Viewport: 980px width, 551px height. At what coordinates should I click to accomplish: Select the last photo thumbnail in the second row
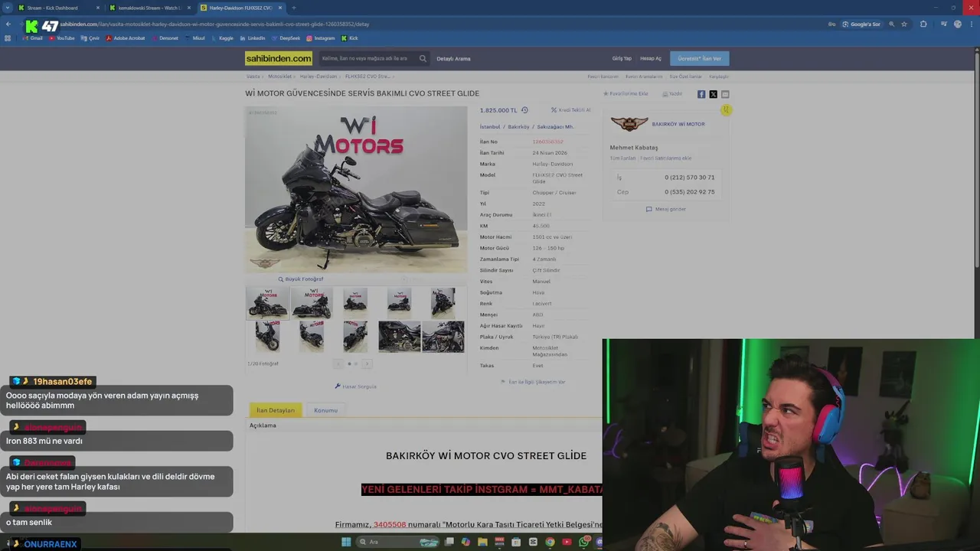point(443,337)
